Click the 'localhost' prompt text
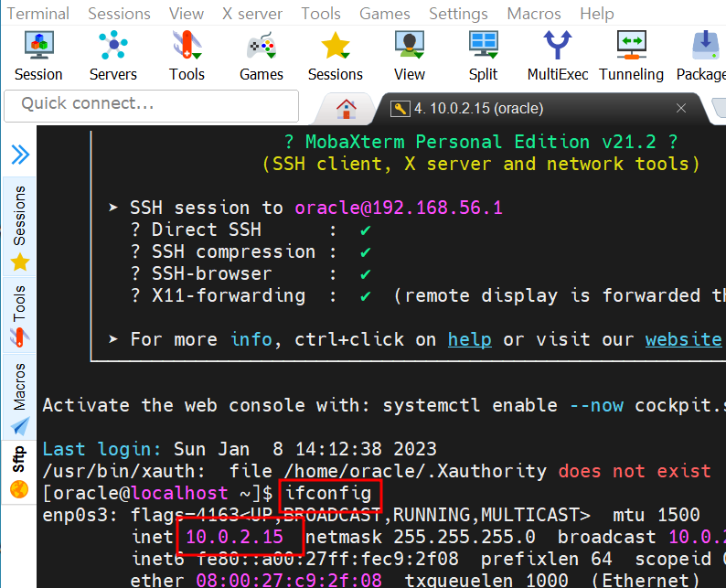 tap(179, 493)
